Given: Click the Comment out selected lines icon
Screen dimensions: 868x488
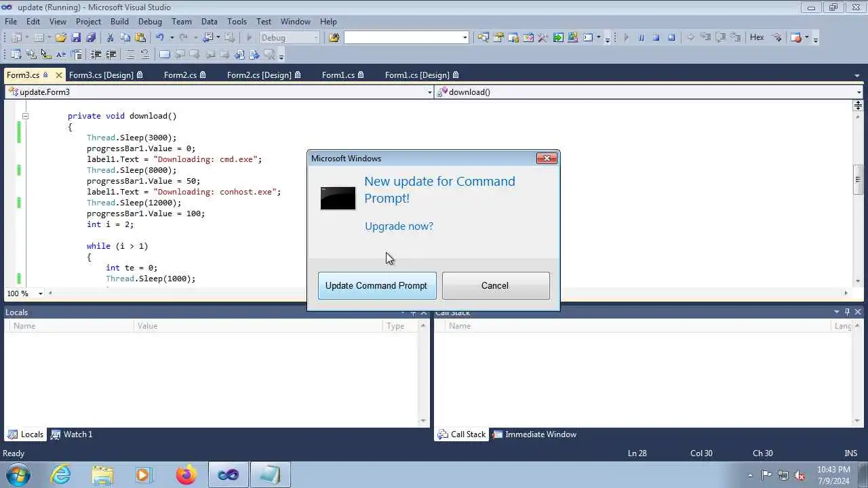Looking at the screenshot, I should (x=130, y=54).
